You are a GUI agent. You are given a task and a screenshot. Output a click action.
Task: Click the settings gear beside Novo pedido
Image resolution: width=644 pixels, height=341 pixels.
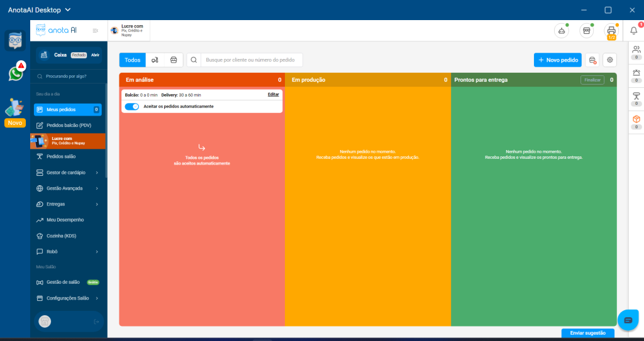(x=609, y=60)
